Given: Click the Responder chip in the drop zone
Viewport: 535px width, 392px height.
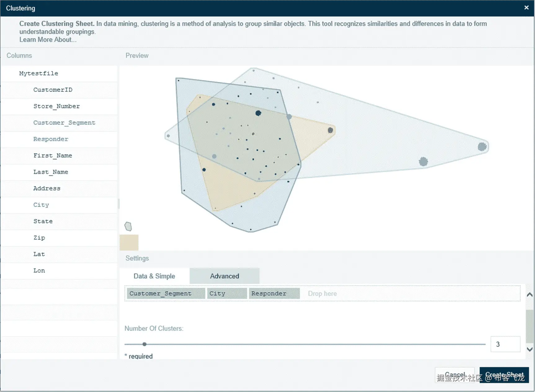Looking at the screenshot, I should tap(274, 293).
